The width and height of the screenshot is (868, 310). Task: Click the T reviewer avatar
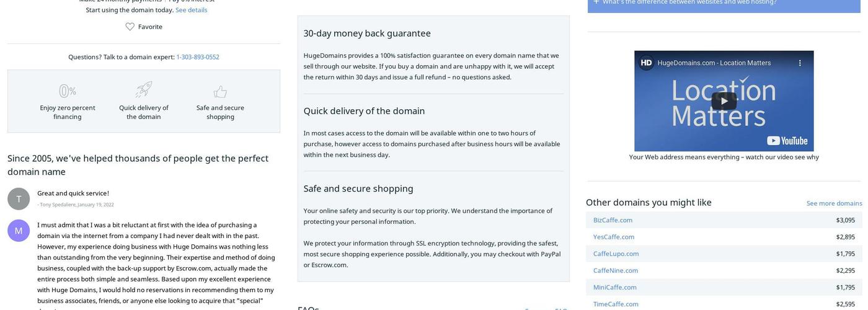pyautogui.click(x=19, y=199)
